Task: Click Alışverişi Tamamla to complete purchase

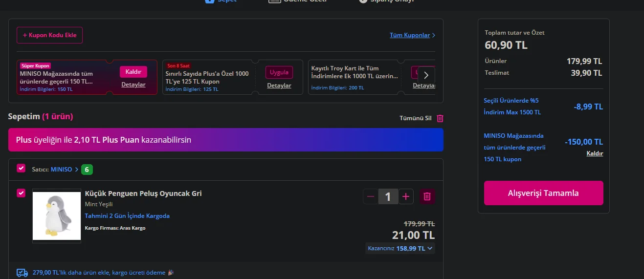Action: click(544, 193)
